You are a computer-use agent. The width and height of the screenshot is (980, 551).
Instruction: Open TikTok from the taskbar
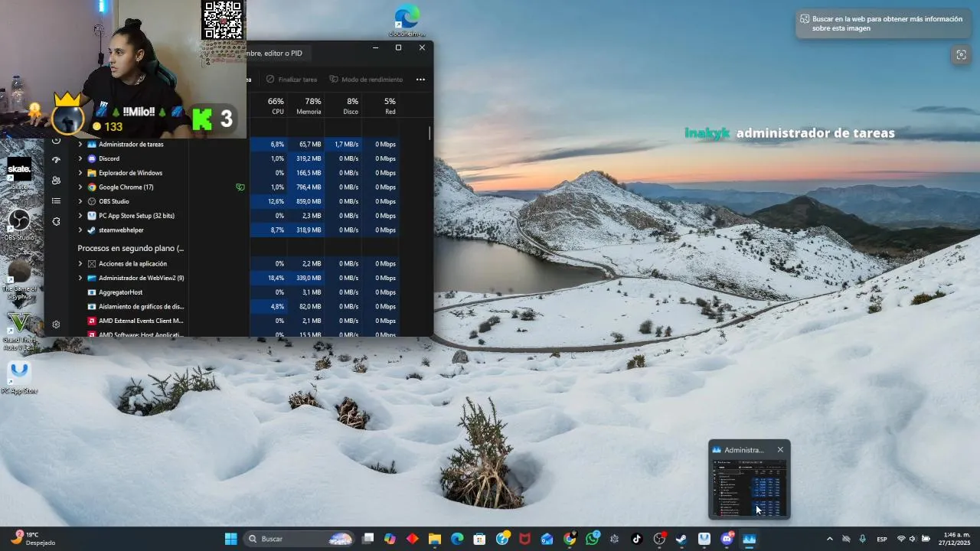[636, 539]
